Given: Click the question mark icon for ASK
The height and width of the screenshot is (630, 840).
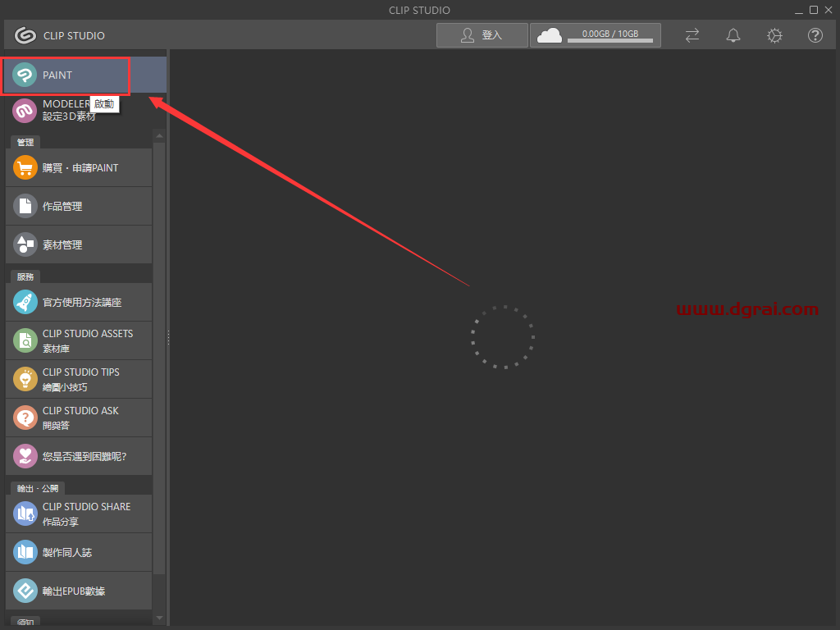Looking at the screenshot, I should click(x=25, y=418).
